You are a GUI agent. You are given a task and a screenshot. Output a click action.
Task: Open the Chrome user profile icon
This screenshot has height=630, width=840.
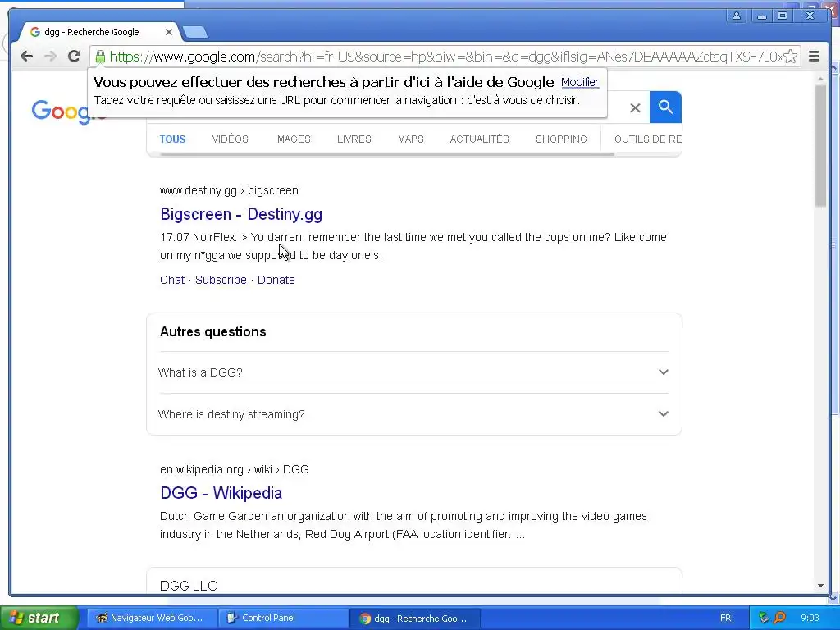737,16
